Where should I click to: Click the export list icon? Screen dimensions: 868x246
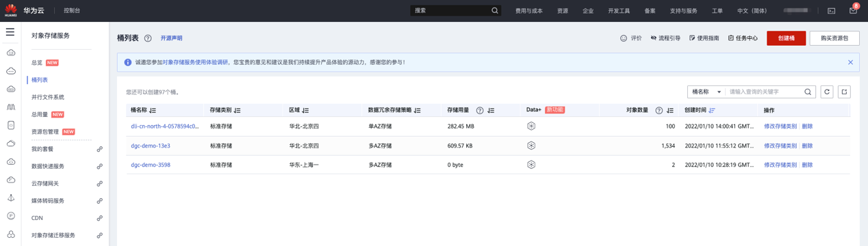point(844,92)
